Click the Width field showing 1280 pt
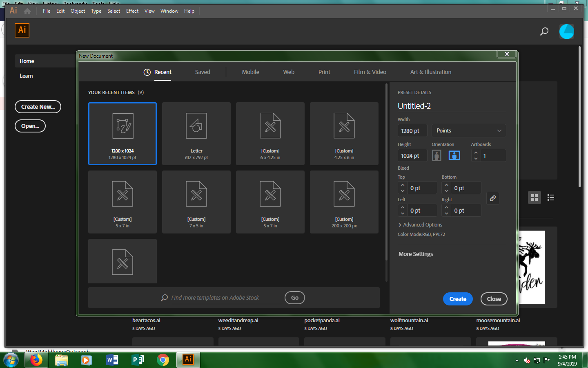 click(x=412, y=131)
